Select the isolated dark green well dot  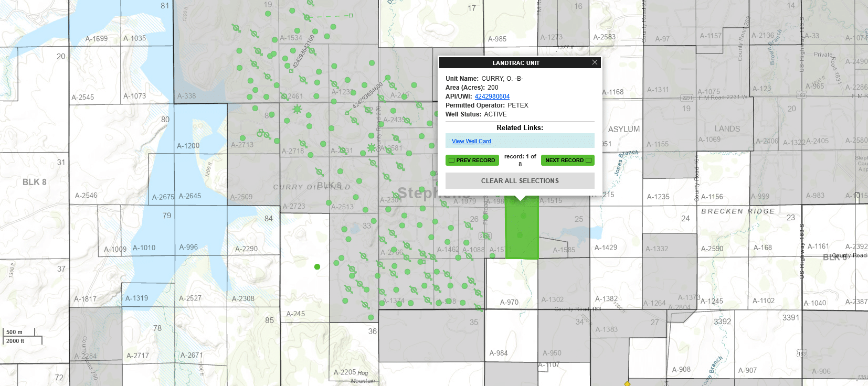(x=317, y=267)
